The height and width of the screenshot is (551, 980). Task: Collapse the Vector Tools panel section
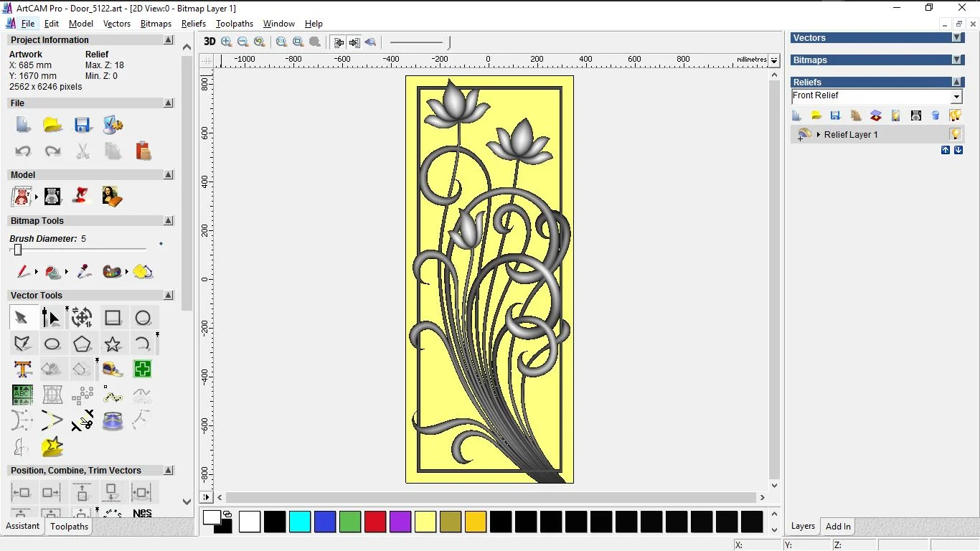(169, 295)
